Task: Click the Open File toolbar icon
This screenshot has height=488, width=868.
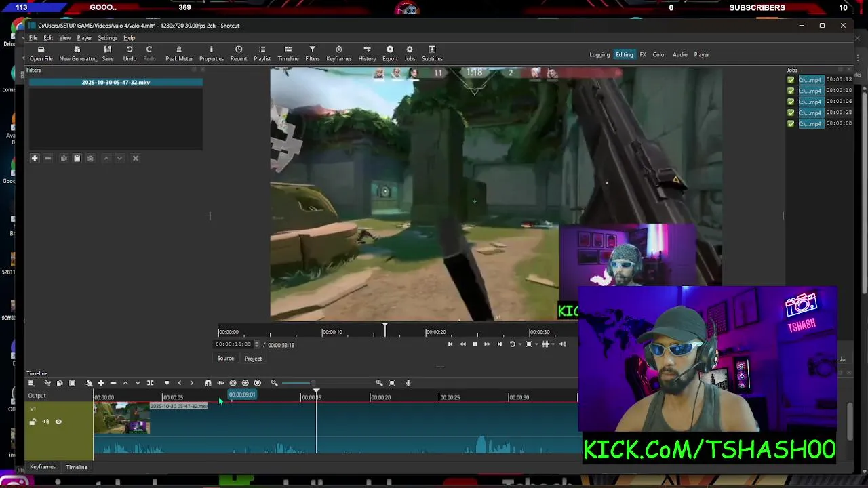Action: [x=41, y=54]
